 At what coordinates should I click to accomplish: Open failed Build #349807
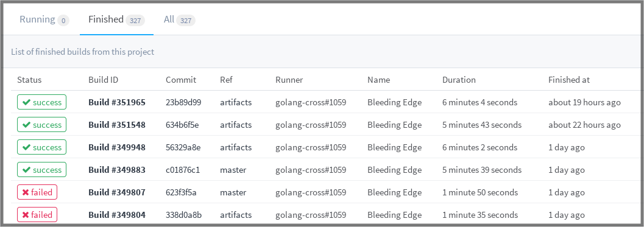tap(116, 192)
